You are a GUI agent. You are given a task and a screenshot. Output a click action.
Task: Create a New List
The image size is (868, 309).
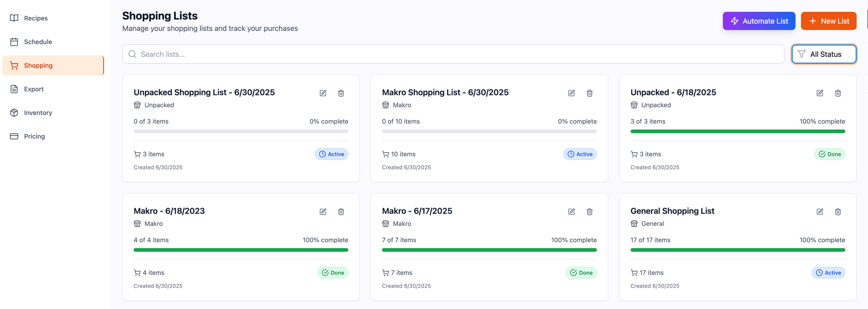[828, 21]
